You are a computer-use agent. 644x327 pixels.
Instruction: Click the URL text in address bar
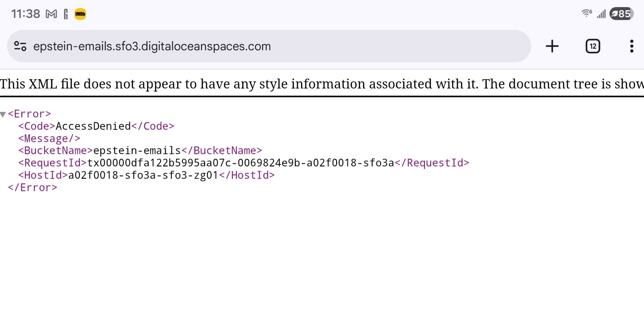(152, 46)
